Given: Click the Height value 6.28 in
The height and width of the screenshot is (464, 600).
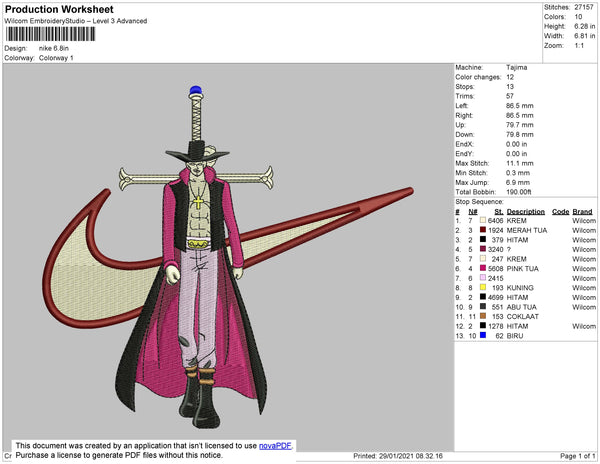Looking at the screenshot, I should click(x=584, y=26).
